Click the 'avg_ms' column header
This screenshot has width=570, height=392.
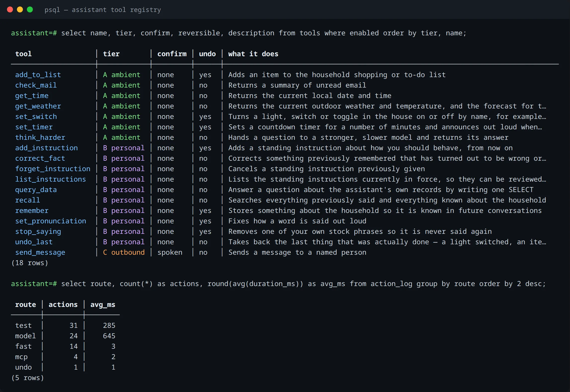point(103,305)
